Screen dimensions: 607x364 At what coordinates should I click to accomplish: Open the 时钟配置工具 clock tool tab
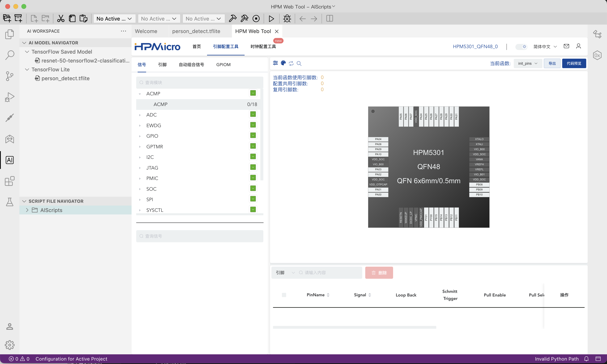[263, 46]
